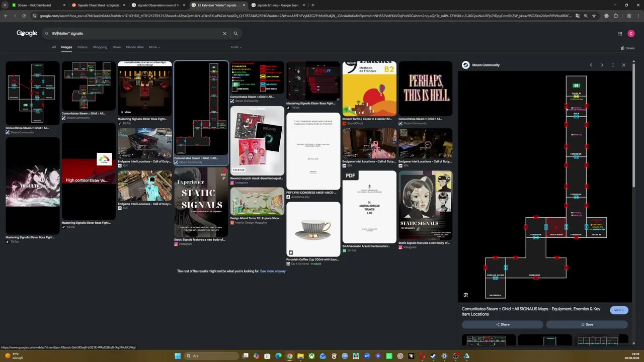Reload the current page
The width and height of the screenshot is (644, 362).
[x=24, y=16]
